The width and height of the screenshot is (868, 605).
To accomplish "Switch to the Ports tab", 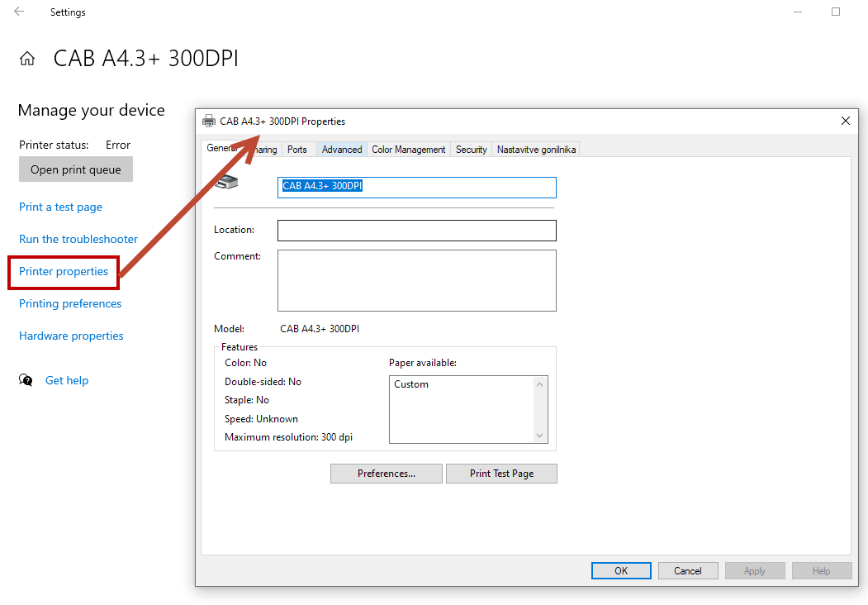I will 297,150.
